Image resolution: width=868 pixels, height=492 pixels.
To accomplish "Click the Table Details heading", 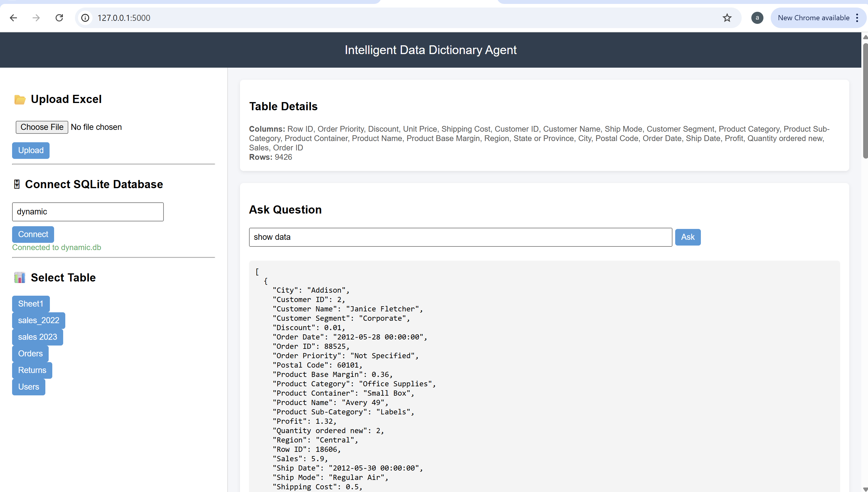I will 283,106.
